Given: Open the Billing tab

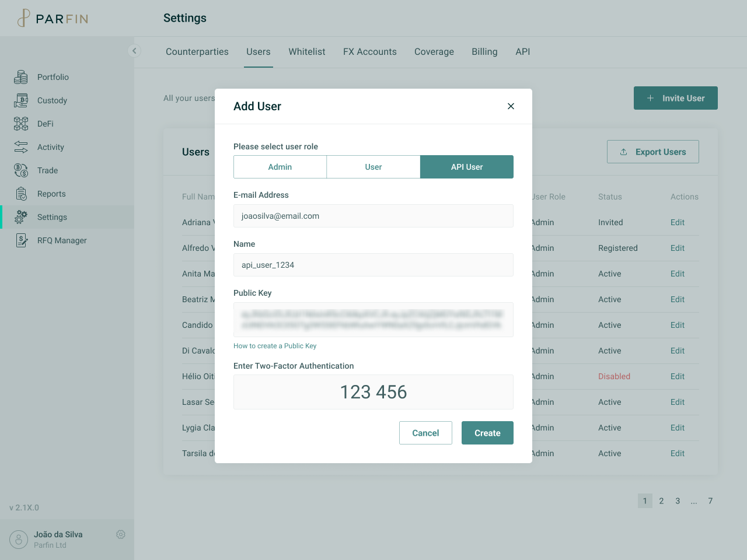Looking at the screenshot, I should pyautogui.click(x=484, y=52).
